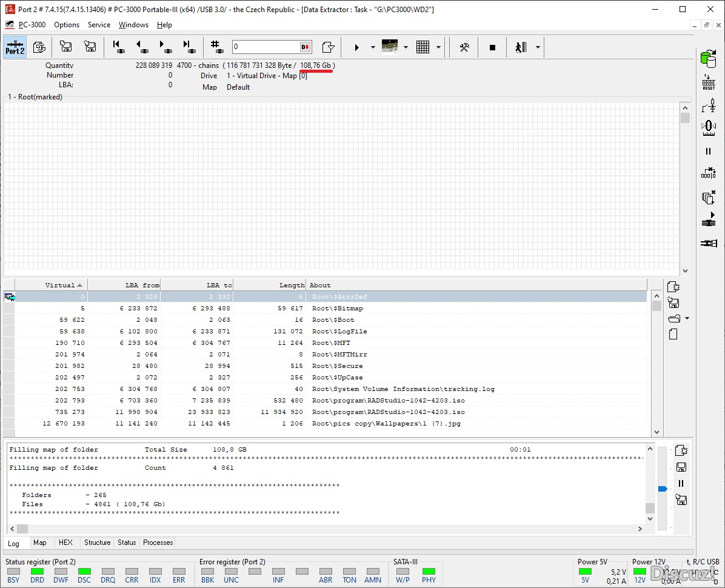
Task: Click the blue log level slider handle
Action: 663,489
